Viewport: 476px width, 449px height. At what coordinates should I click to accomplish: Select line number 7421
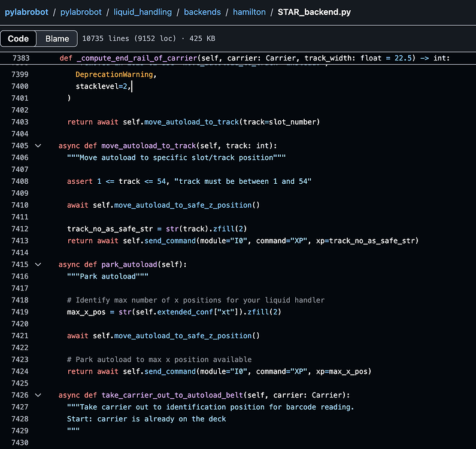(x=20, y=336)
